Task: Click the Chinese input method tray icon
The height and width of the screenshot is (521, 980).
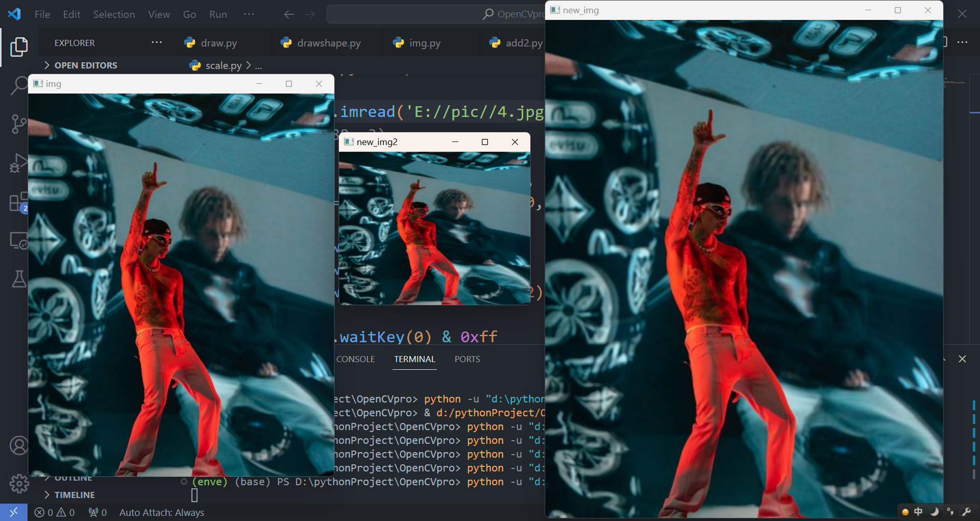Action: 918,511
